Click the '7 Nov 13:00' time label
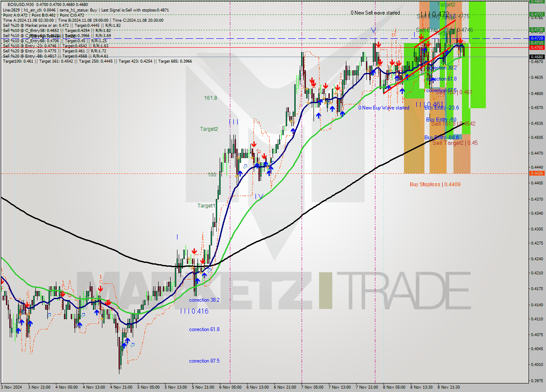This screenshot has width=546, height=392. pos(340,387)
